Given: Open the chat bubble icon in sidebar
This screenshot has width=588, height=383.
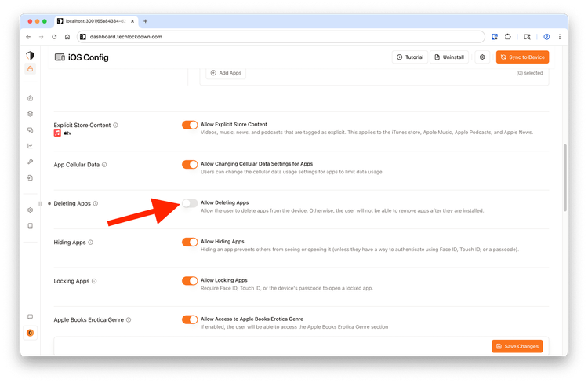Looking at the screenshot, I should click(x=30, y=316).
